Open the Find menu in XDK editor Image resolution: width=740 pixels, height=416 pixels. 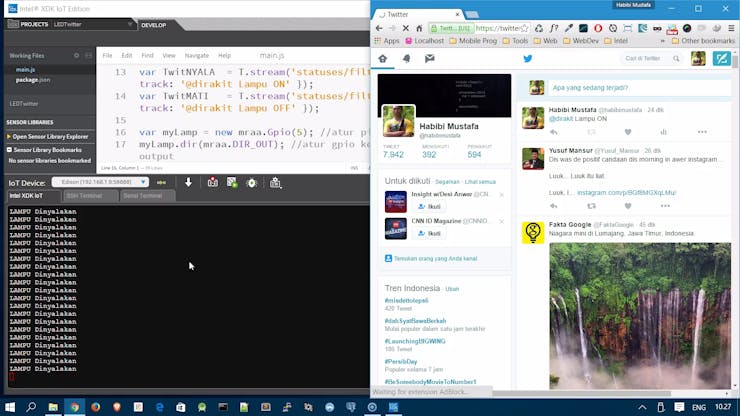[147, 55]
